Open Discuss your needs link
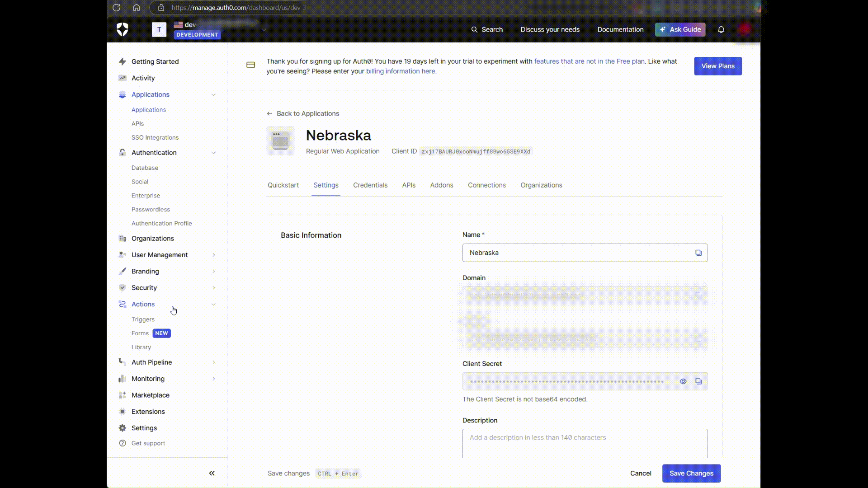The height and width of the screenshot is (488, 868). tap(550, 29)
